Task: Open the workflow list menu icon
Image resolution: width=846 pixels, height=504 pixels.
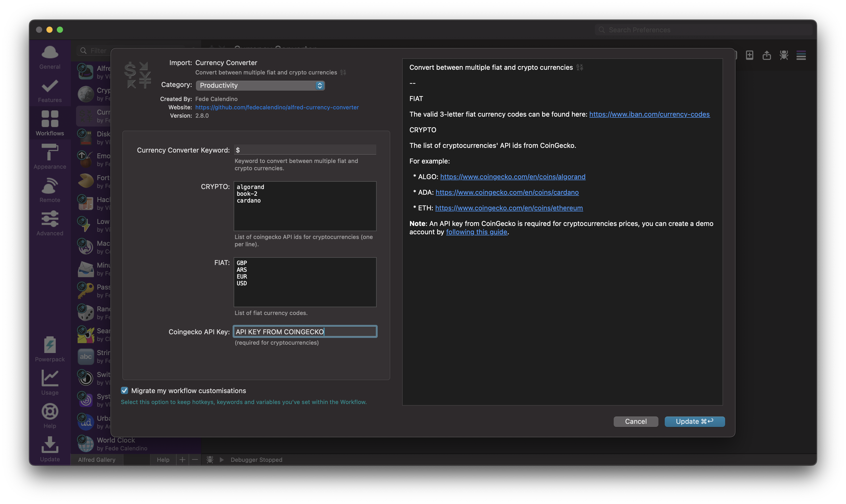Action: click(801, 55)
